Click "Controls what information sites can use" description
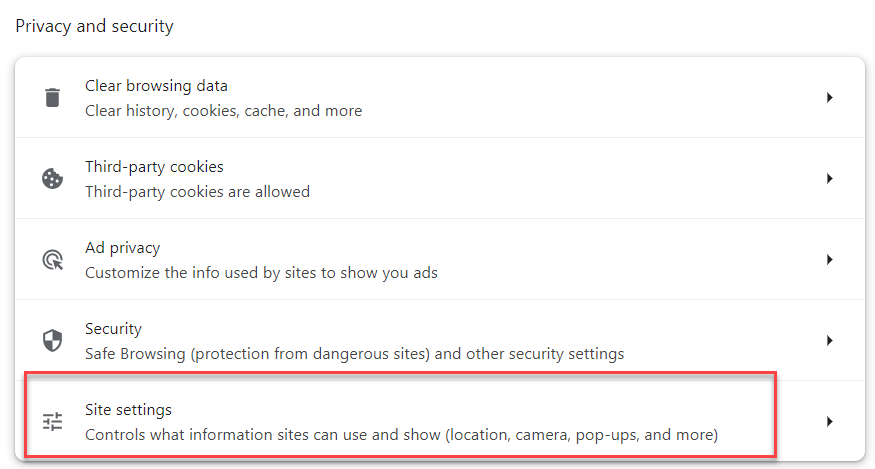 pyautogui.click(x=401, y=435)
